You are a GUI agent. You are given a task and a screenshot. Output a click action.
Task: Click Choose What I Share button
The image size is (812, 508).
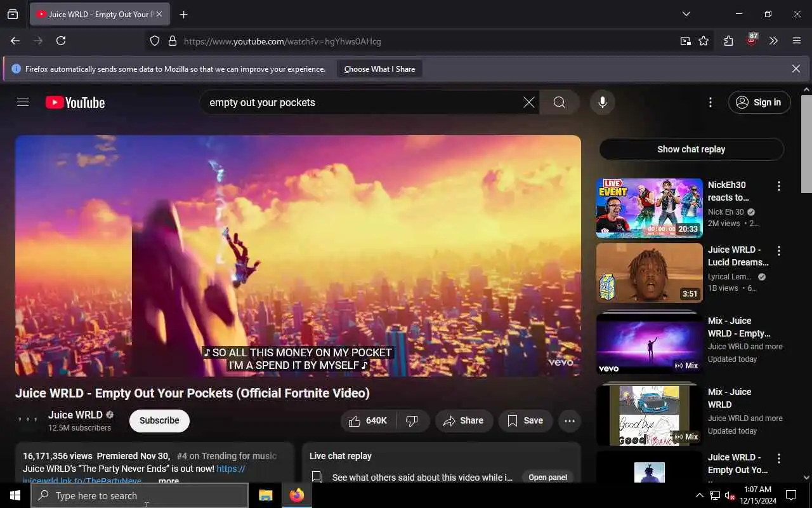point(379,69)
